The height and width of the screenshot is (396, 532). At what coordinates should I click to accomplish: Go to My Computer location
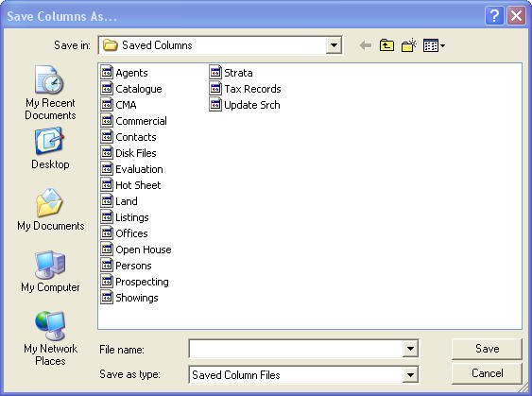[50, 271]
